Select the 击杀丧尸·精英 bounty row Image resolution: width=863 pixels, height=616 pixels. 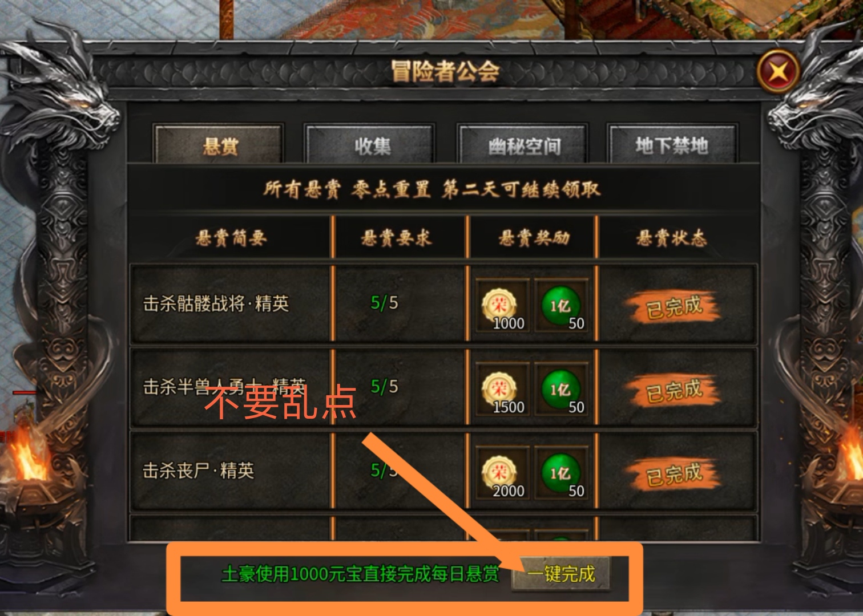coord(443,471)
